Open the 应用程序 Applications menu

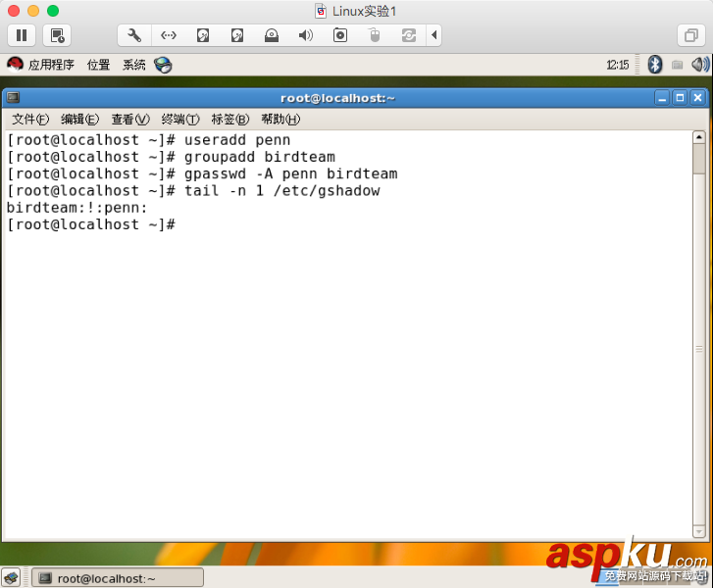pos(51,65)
